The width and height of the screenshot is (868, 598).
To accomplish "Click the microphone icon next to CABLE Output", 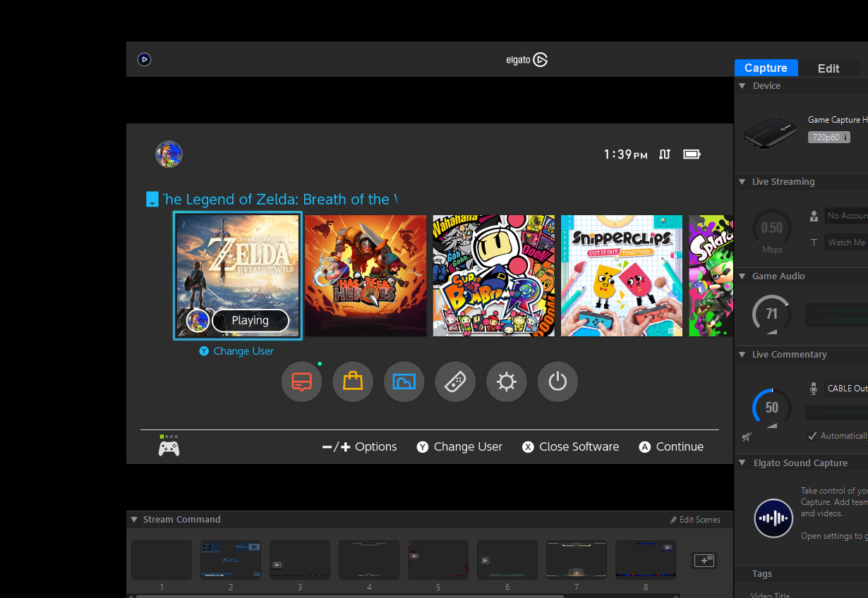I will tap(814, 389).
